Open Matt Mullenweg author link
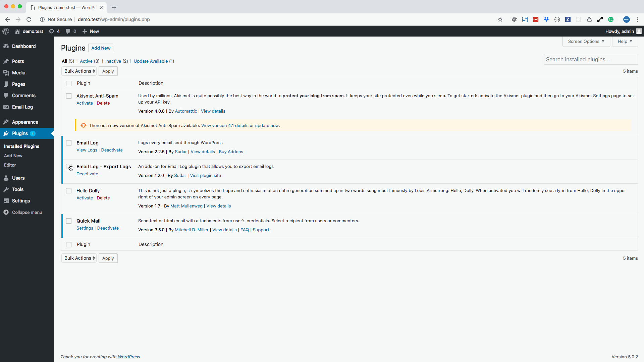 (186, 206)
